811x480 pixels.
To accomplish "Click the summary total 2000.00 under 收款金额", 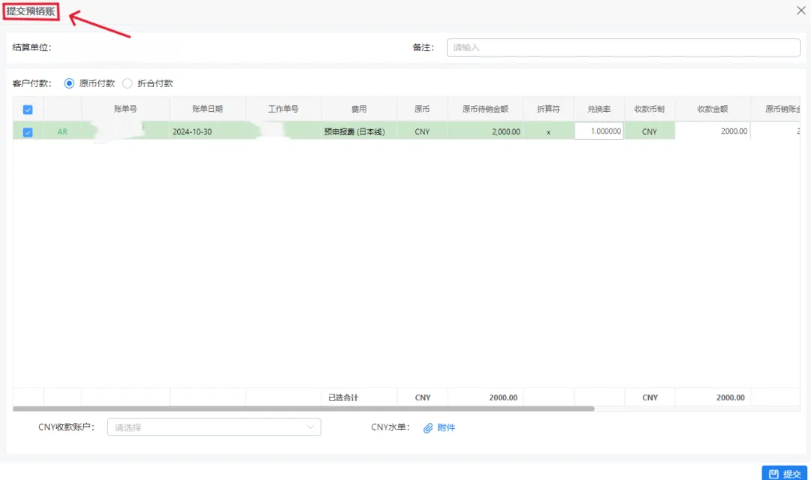I will tap(730, 397).
